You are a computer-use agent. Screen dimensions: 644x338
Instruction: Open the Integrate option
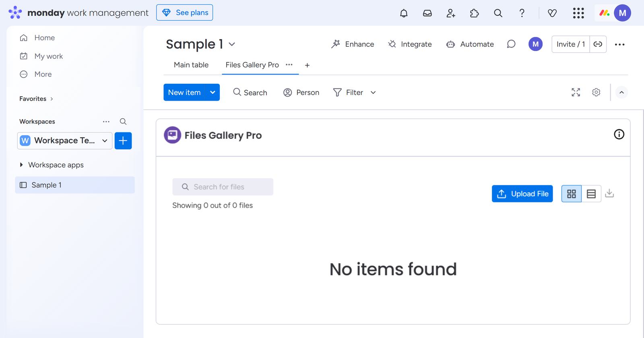[410, 44]
